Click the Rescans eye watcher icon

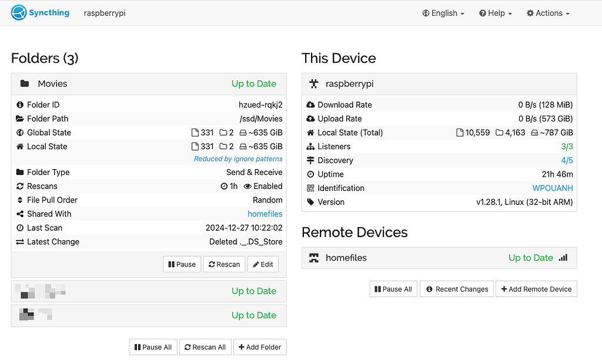248,186
